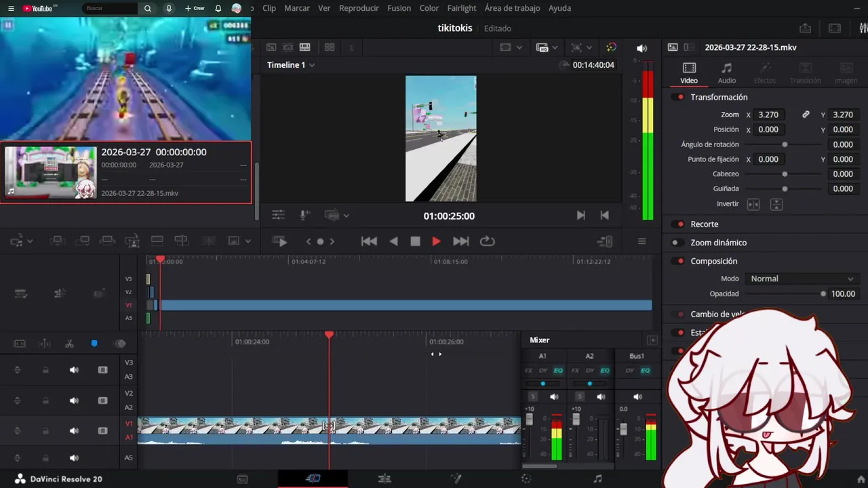Click the colorful bypass grades icon
Image resolution: width=868 pixels, height=488 pixels.
[x=611, y=47]
